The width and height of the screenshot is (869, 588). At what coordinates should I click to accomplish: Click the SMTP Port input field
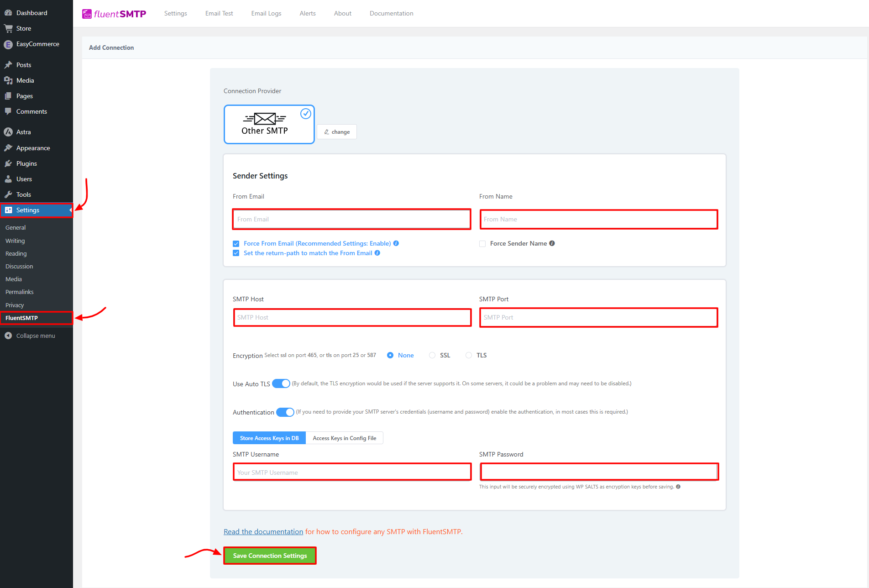pos(599,317)
